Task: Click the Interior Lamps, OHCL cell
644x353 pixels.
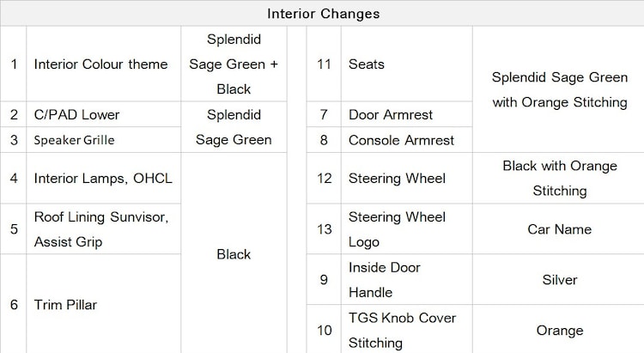Action: (103, 179)
